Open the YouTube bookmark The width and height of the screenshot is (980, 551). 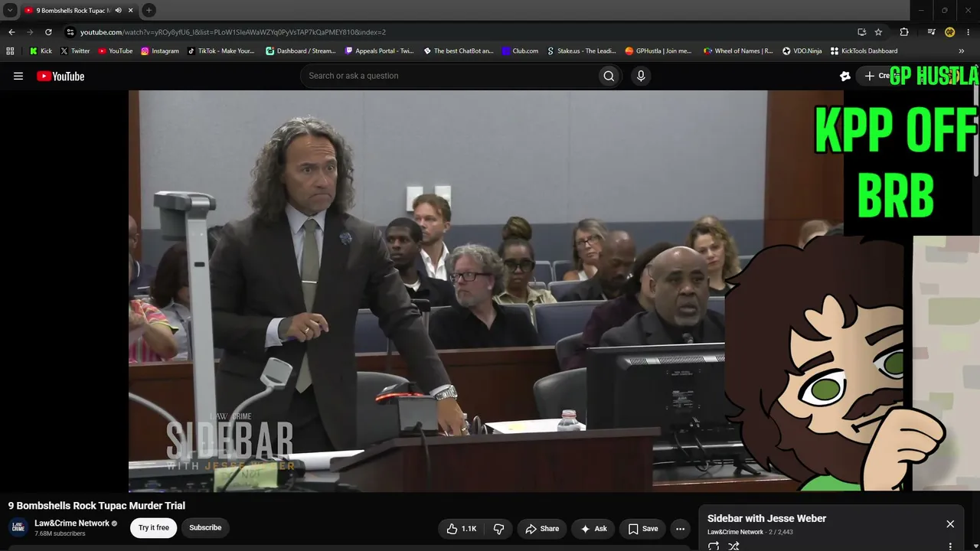point(115,51)
